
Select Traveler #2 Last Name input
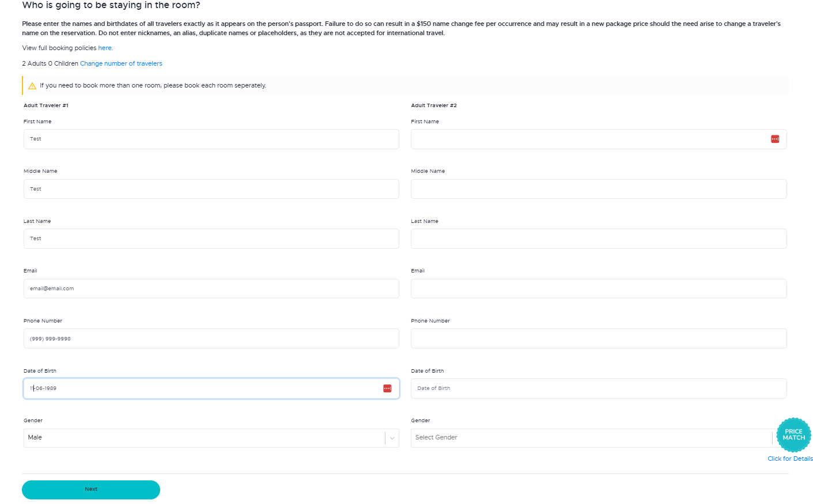tap(598, 239)
